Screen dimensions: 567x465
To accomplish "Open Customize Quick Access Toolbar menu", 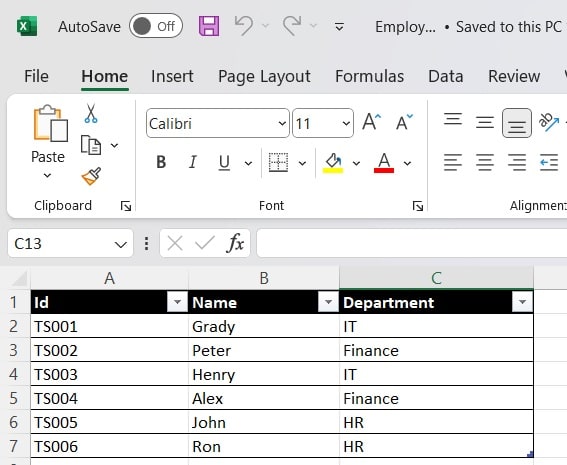I will coord(339,26).
